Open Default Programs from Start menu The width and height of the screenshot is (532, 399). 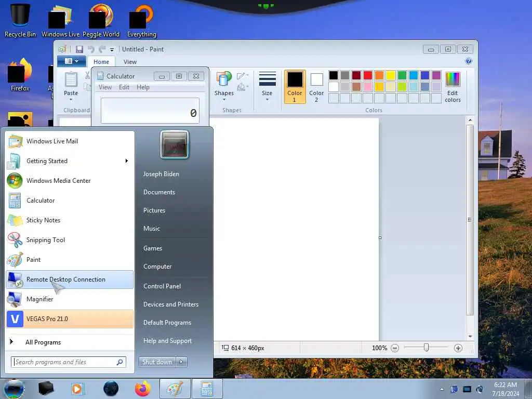(167, 323)
